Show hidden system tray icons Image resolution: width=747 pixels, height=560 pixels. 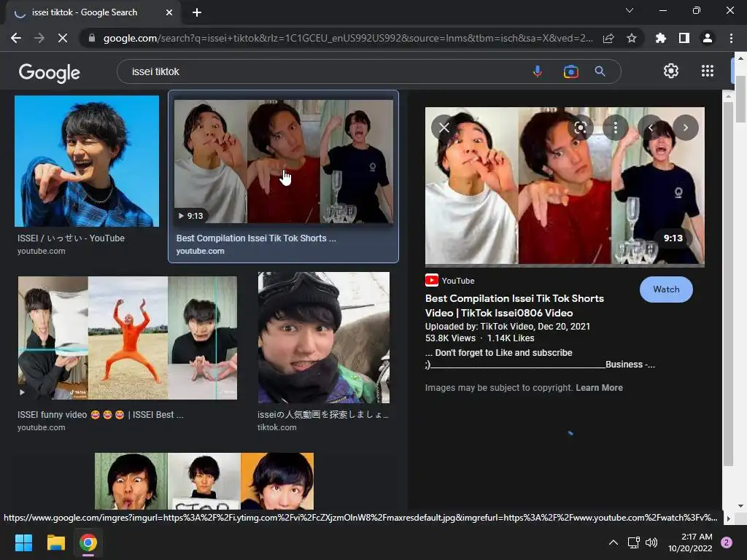tap(614, 542)
